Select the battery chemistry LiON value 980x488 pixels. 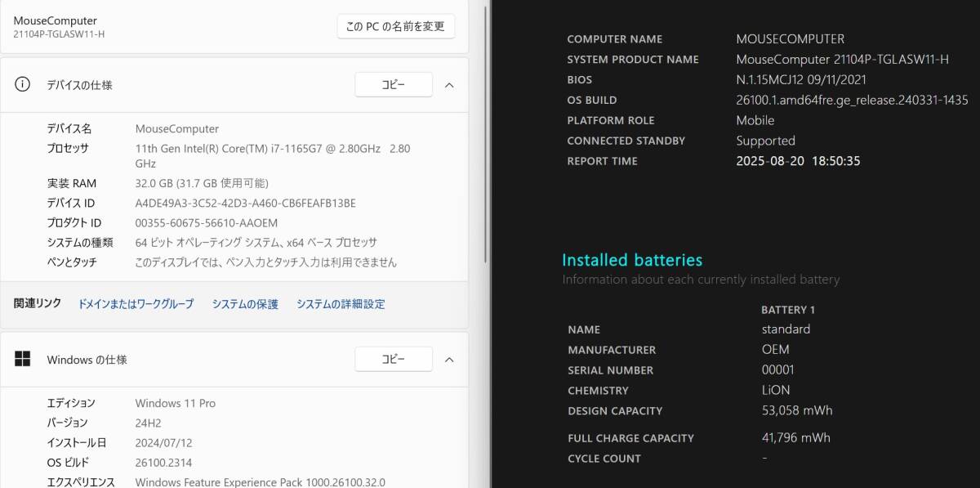pyautogui.click(x=776, y=390)
